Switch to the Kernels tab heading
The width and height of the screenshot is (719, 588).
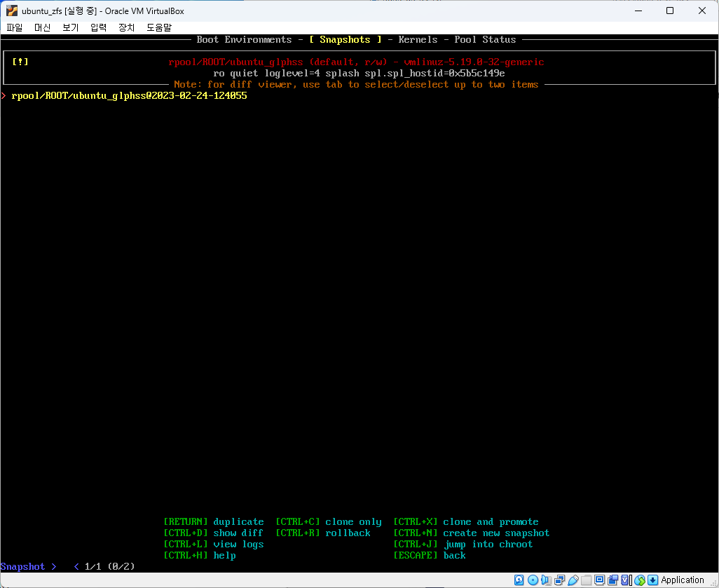[x=418, y=40]
